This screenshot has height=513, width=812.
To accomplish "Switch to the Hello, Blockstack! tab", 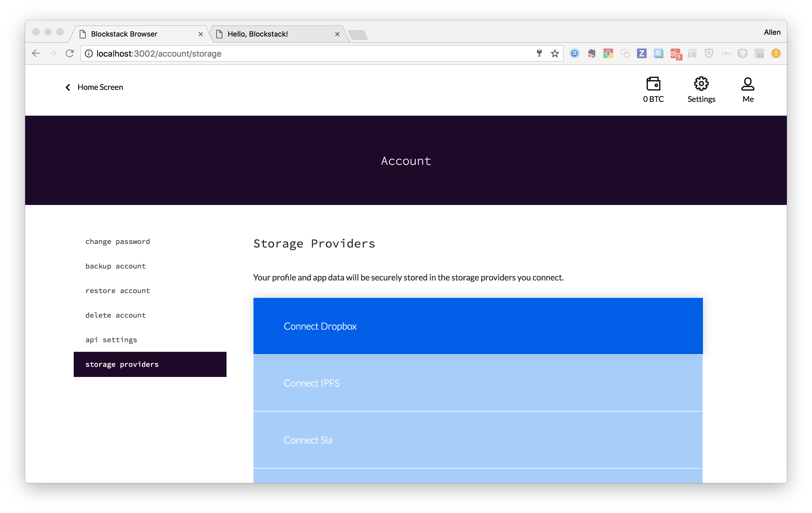I will coord(258,34).
